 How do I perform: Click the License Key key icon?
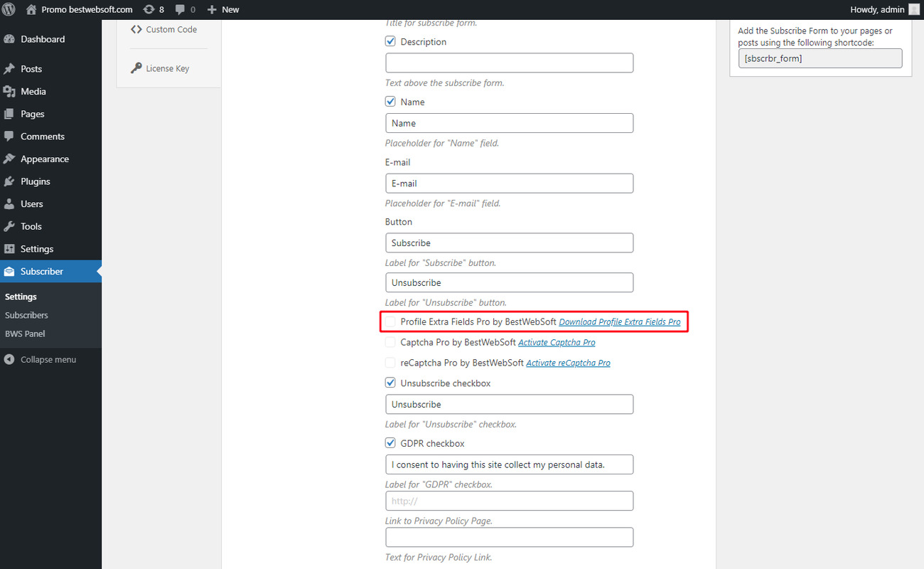tap(136, 68)
